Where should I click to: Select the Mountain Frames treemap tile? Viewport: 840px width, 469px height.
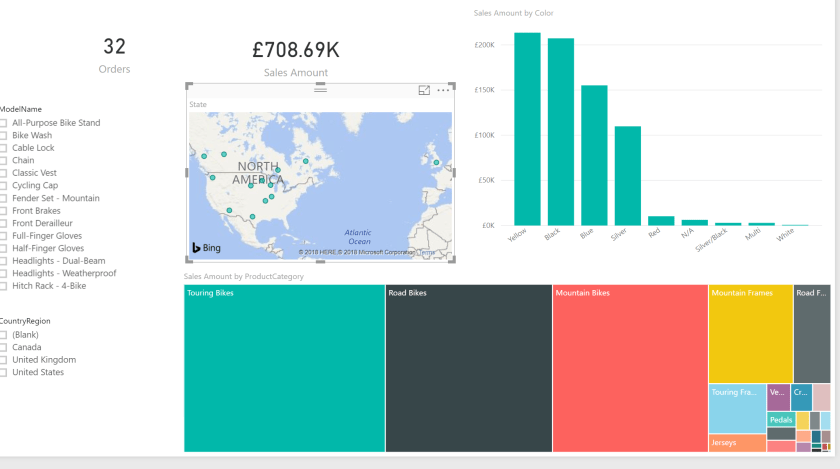click(750, 335)
